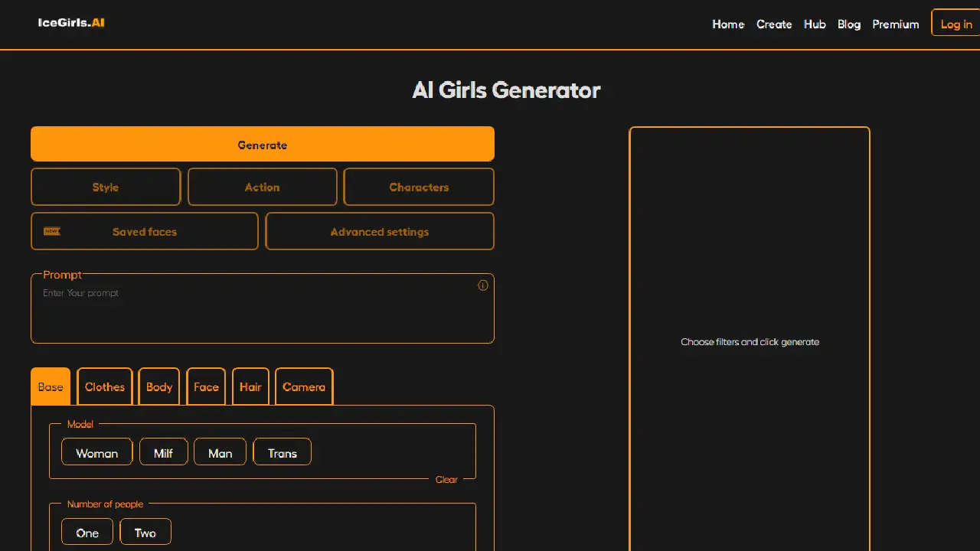The height and width of the screenshot is (551, 980).
Task: Focus the Prompt text field
Action: 253,314
